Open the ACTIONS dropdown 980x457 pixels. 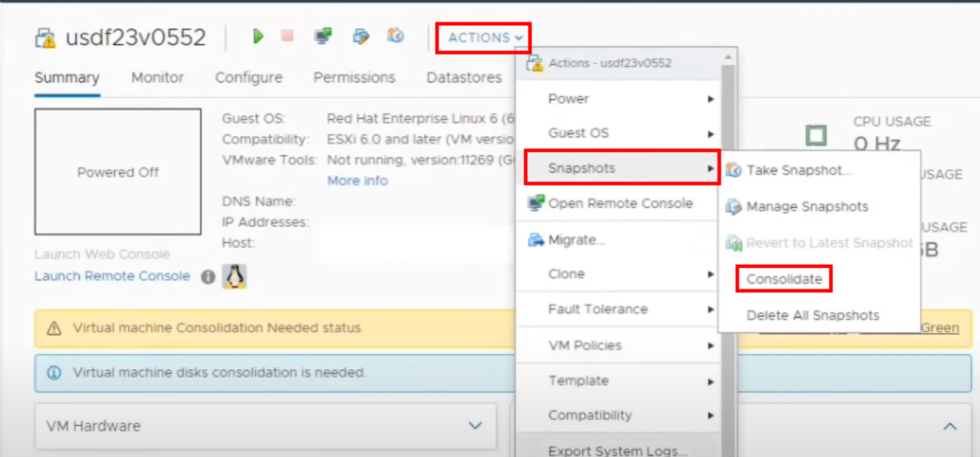[482, 38]
